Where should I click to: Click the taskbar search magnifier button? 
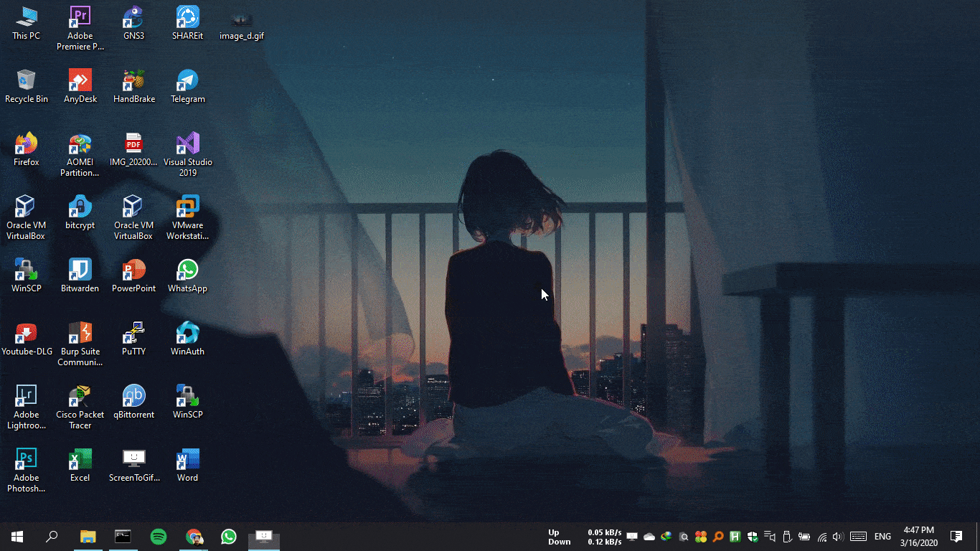pos(52,537)
